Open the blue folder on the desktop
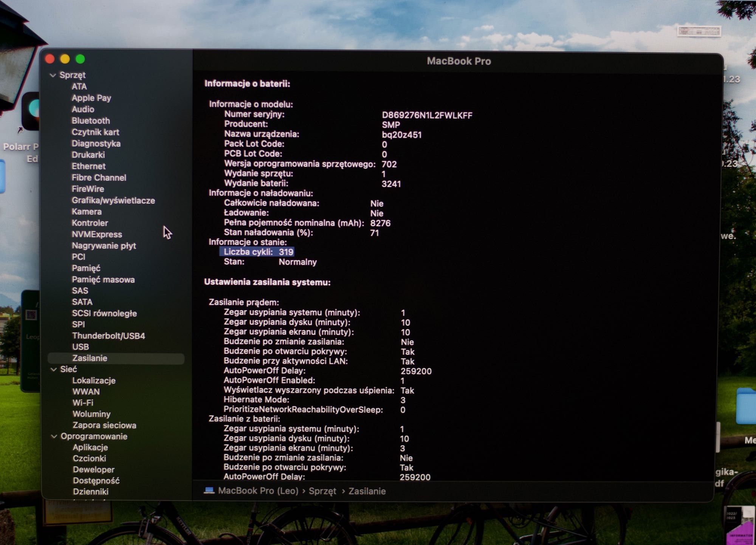Viewport: 756px width, 545px height. [x=746, y=406]
